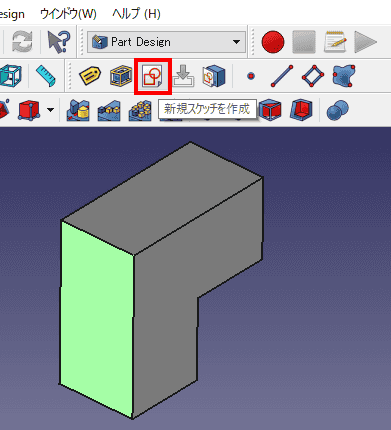Image resolution: width=391 pixels, height=430 pixels.
Task: Click the stop macro recording square
Action: pos(304,42)
